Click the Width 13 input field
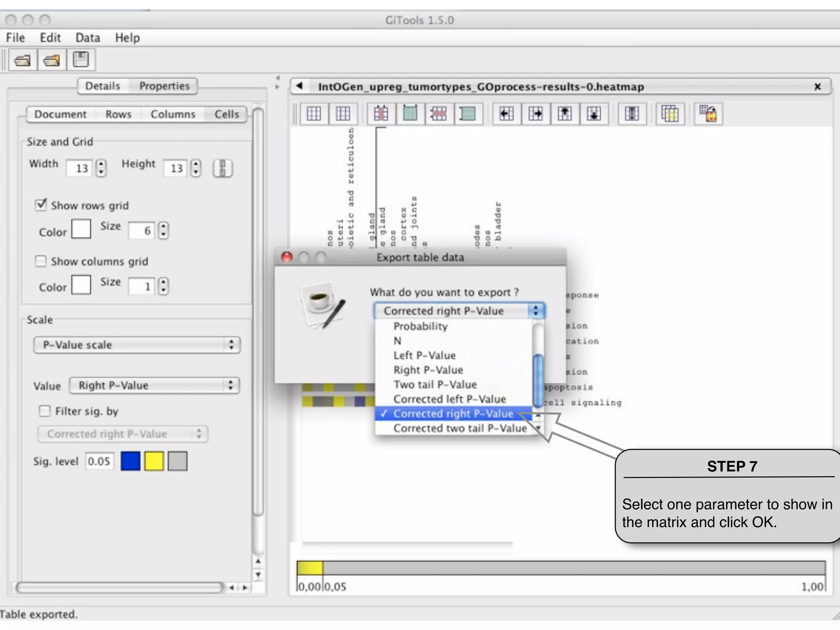 [x=80, y=168]
